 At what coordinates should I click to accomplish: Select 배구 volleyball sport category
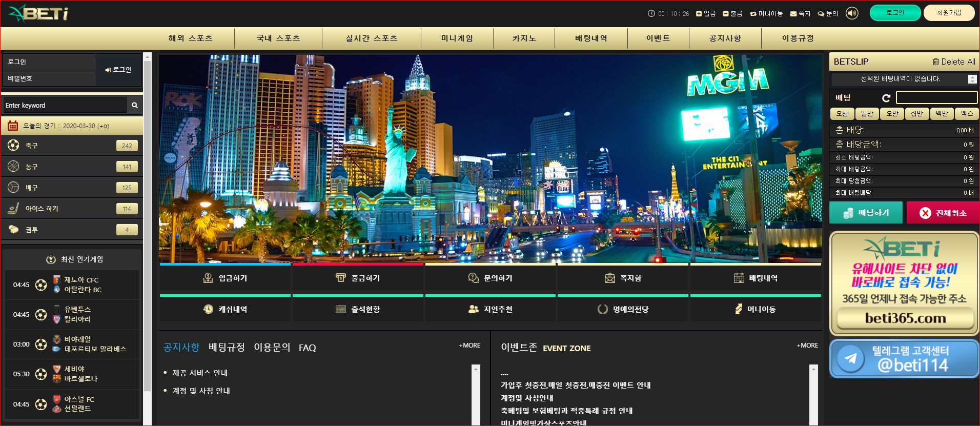coord(72,188)
